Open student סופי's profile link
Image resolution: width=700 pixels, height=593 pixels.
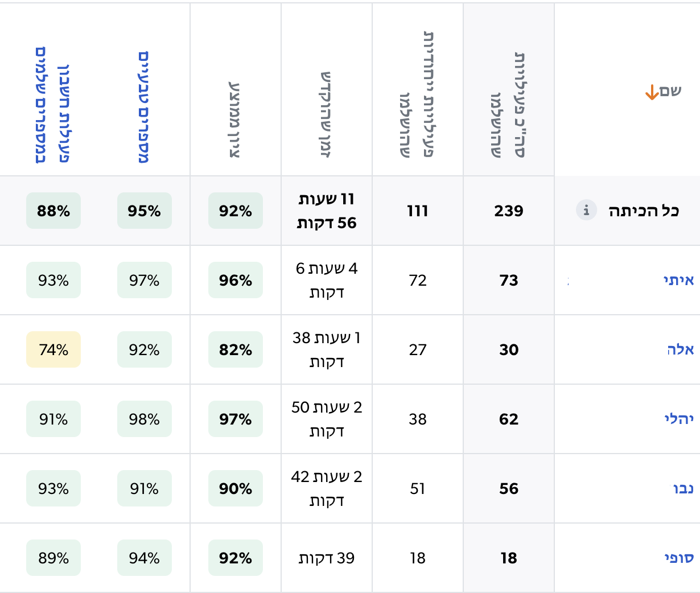click(x=678, y=558)
